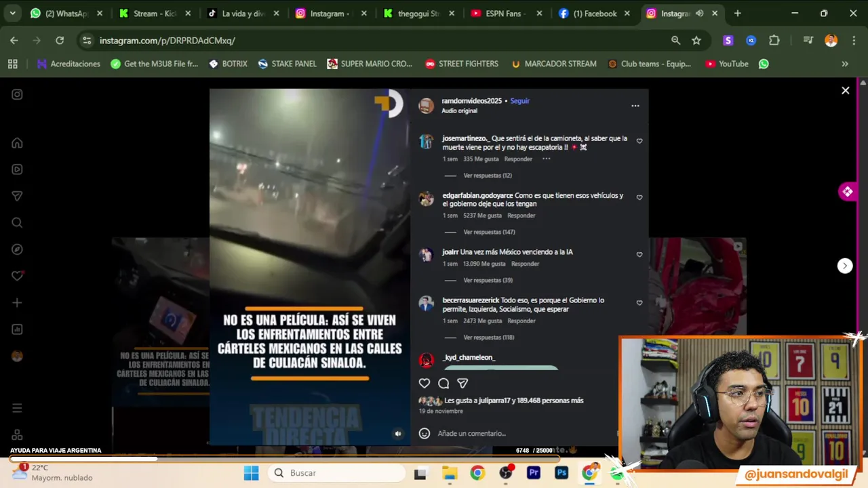Click Instagram logo at top of sidebar
Viewport: 868px width, 488px height.
(18, 95)
